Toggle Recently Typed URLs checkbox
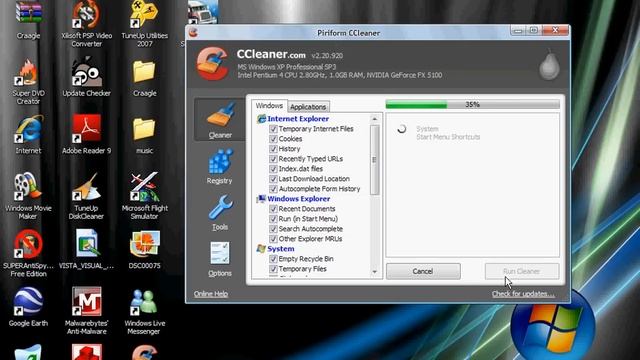The height and width of the screenshot is (360, 640). pos(273,159)
